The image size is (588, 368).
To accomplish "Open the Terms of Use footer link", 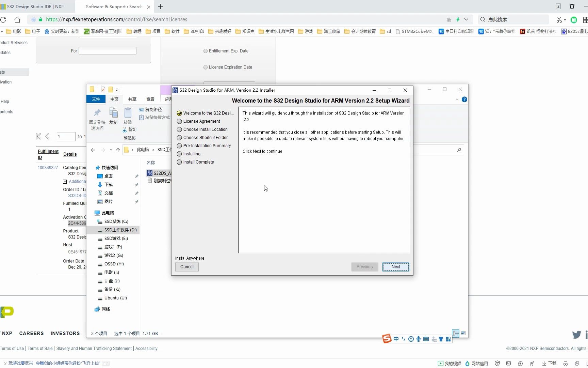I will [12, 349].
